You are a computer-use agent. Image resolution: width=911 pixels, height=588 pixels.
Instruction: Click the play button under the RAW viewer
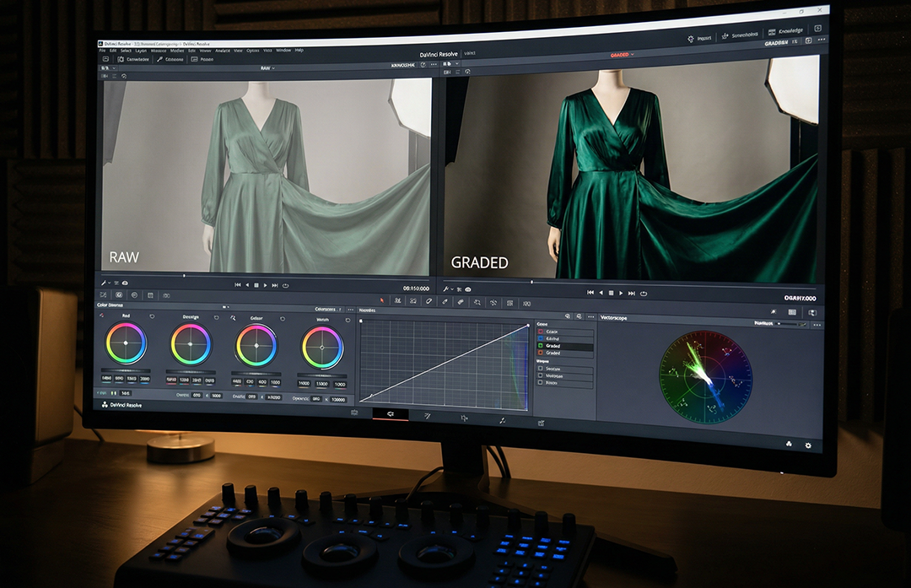(x=266, y=286)
